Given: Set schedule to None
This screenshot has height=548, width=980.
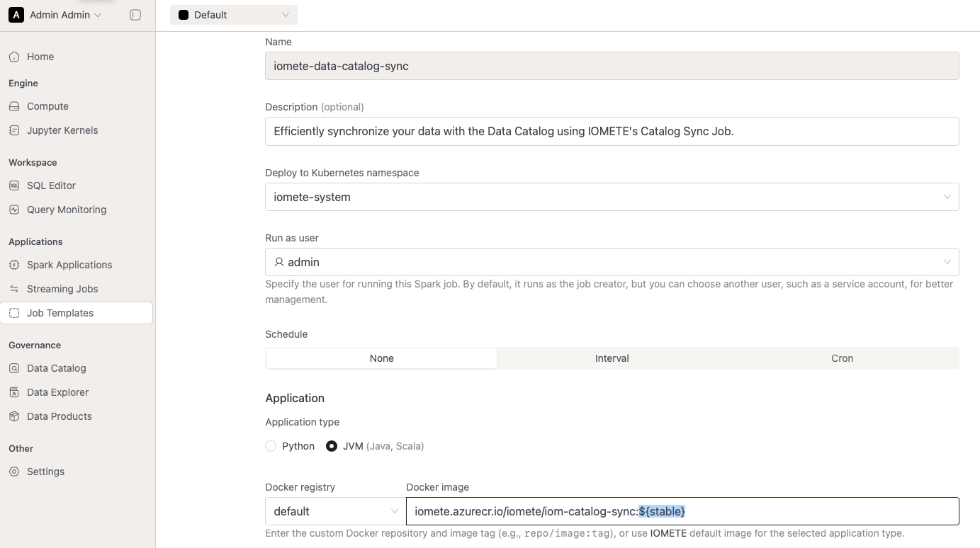Looking at the screenshot, I should 381,358.
